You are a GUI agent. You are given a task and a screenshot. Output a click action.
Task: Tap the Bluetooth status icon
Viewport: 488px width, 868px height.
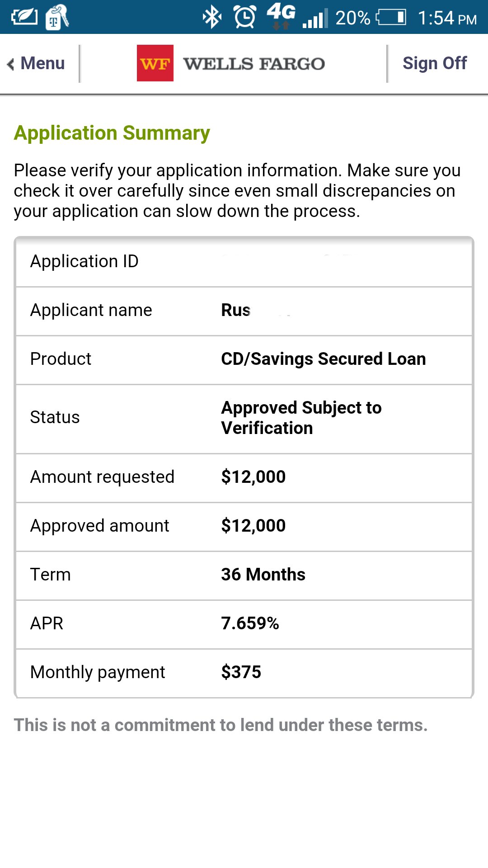point(211,17)
